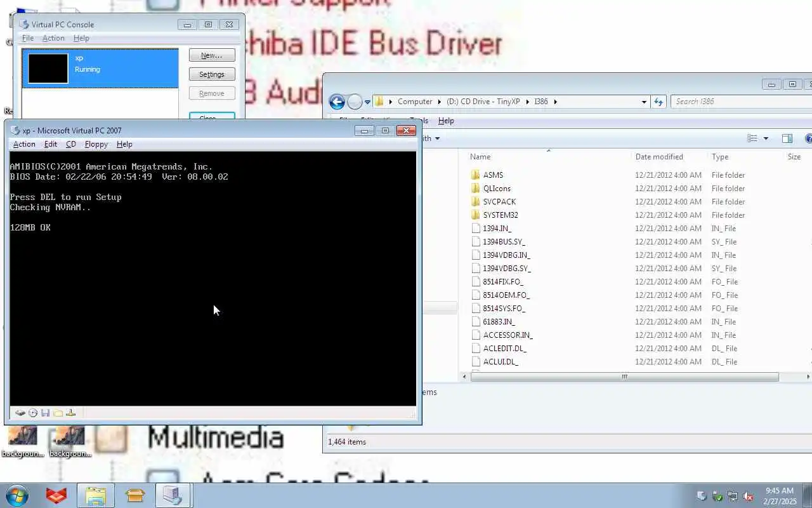Select the 1394BUS.SY_ file
This screenshot has width=812, height=508.
pyautogui.click(x=504, y=241)
